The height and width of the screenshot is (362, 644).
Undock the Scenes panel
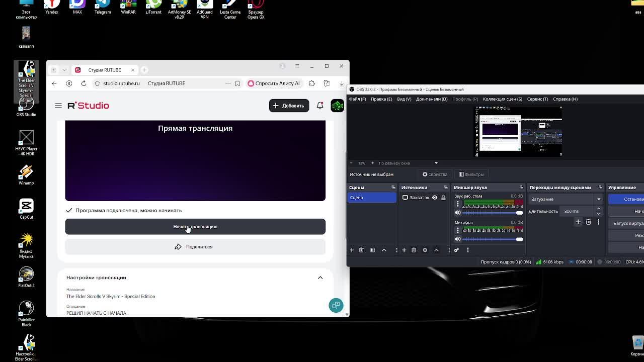click(393, 188)
